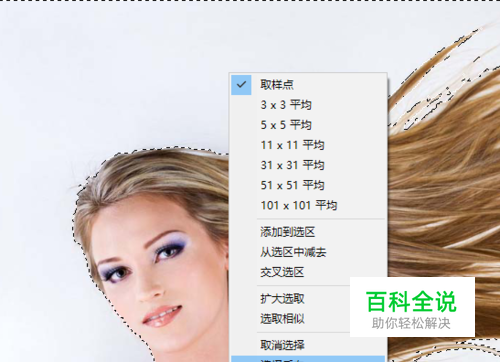
Task: Select the checked 取样点 option
Action: (x=308, y=85)
